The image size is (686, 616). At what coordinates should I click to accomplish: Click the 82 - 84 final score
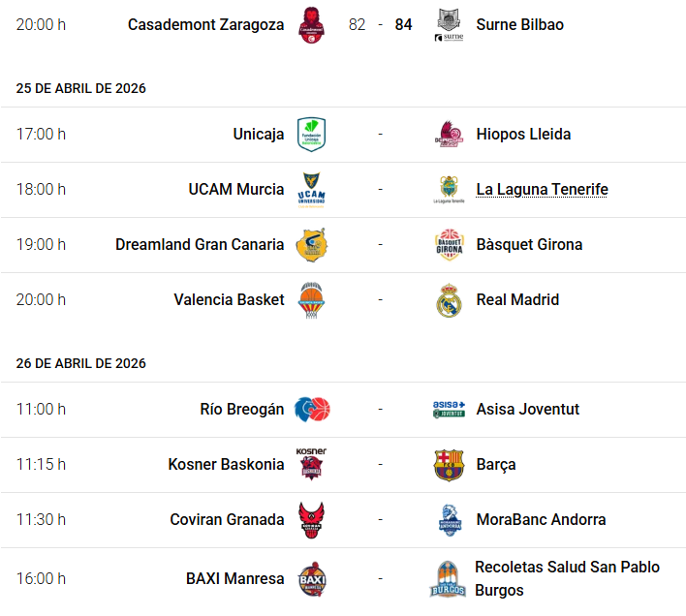coord(380,24)
